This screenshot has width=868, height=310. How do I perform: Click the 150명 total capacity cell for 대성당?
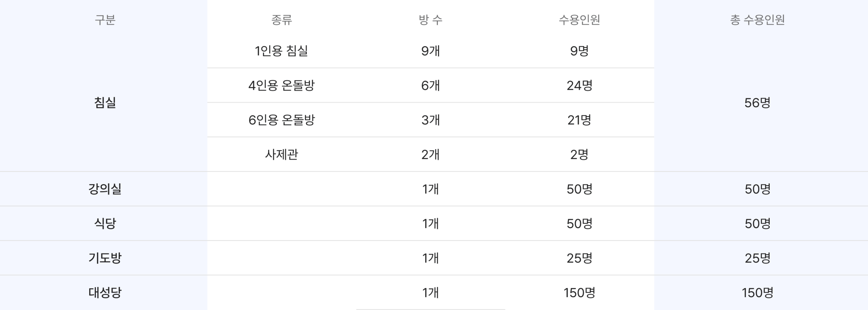click(x=757, y=292)
